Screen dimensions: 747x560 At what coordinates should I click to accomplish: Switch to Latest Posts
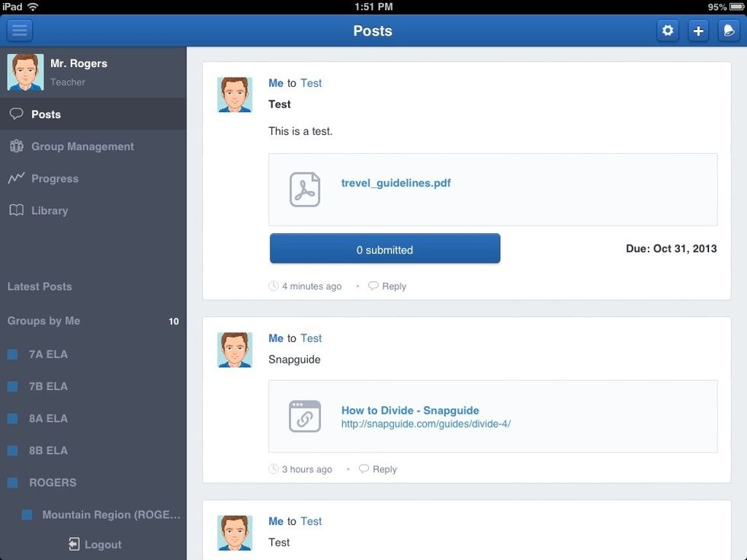(40, 286)
